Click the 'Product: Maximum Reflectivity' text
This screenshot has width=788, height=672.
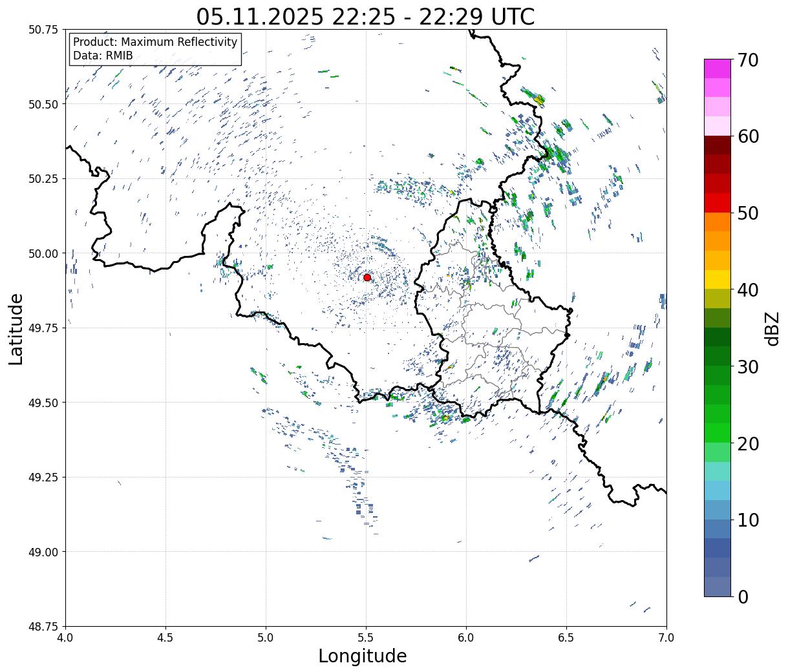[155, 42]
